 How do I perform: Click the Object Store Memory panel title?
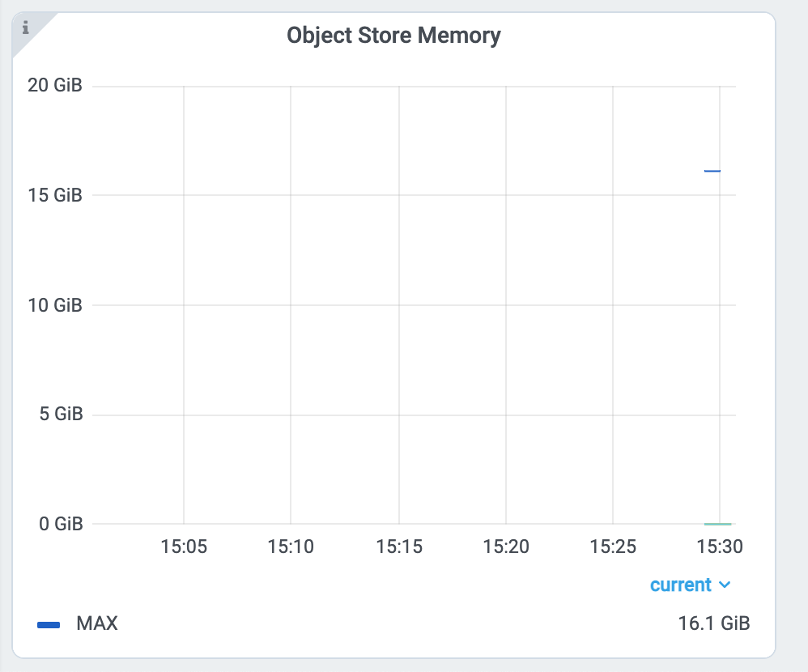(393, 35)
